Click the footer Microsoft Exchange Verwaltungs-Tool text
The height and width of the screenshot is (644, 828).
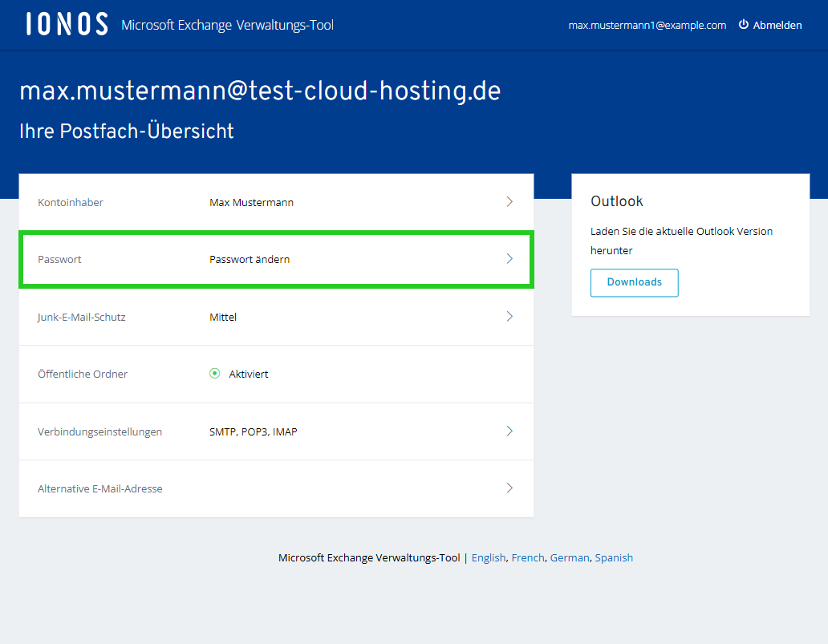pos(369,558)
